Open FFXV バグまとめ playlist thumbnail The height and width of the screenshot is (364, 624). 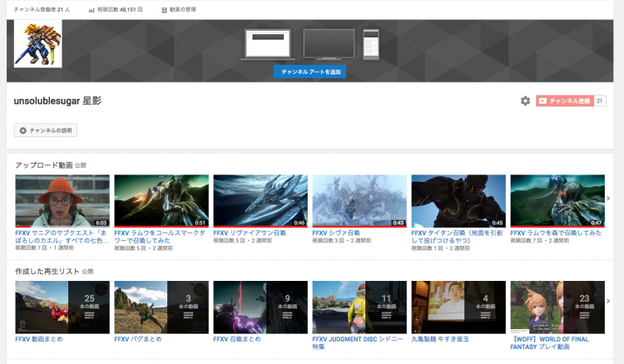pyautogui.click(x=161, y=307)
